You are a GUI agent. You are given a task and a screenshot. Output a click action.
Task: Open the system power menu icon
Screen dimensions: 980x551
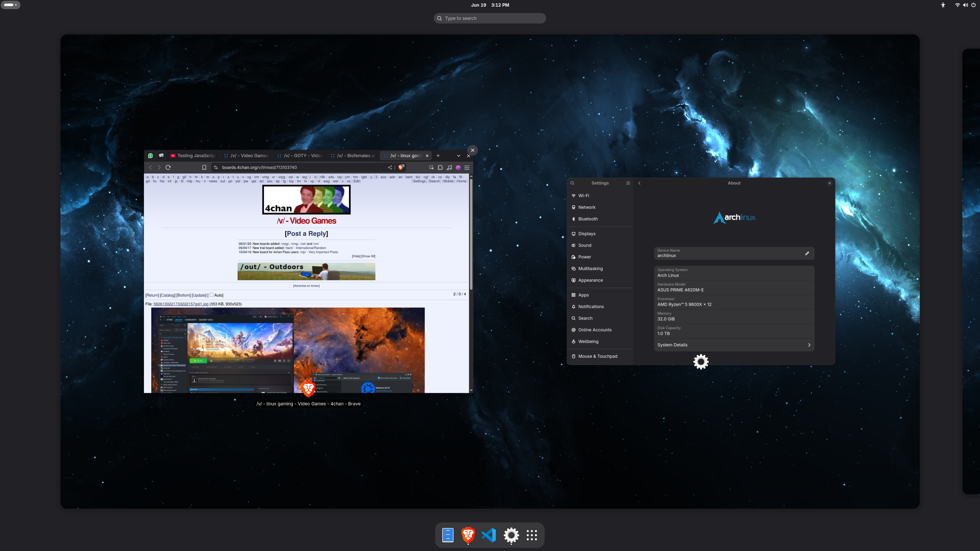973,5
